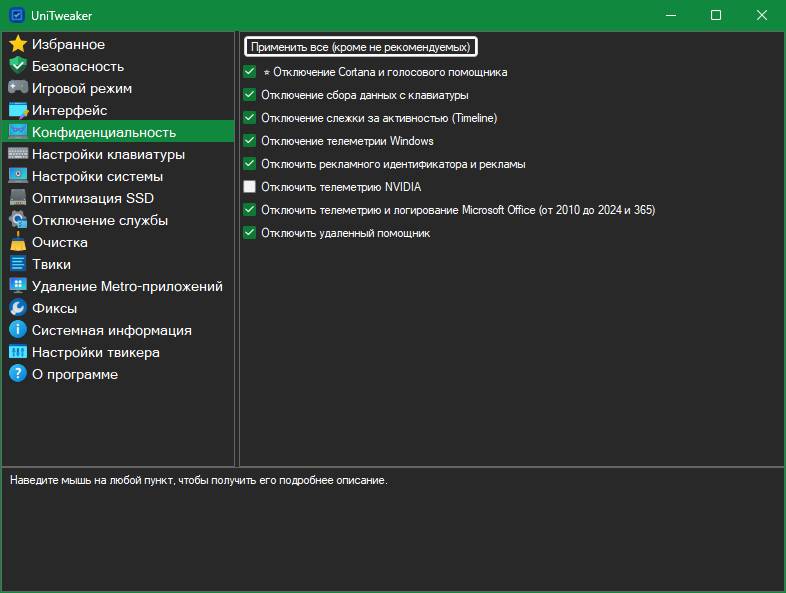Uncheck Отключить удаленный помощник option
The image size is (786, 593).
point(250,233)
